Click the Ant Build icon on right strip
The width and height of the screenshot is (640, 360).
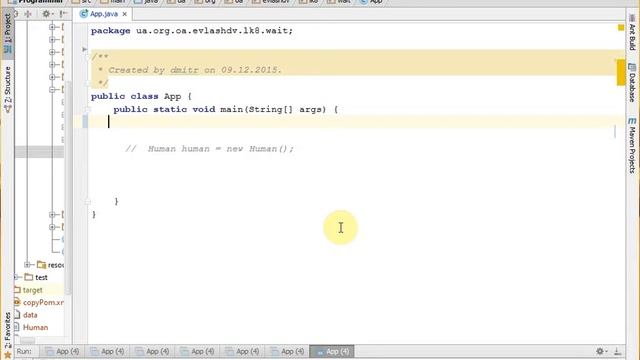(x=632, y=18)
